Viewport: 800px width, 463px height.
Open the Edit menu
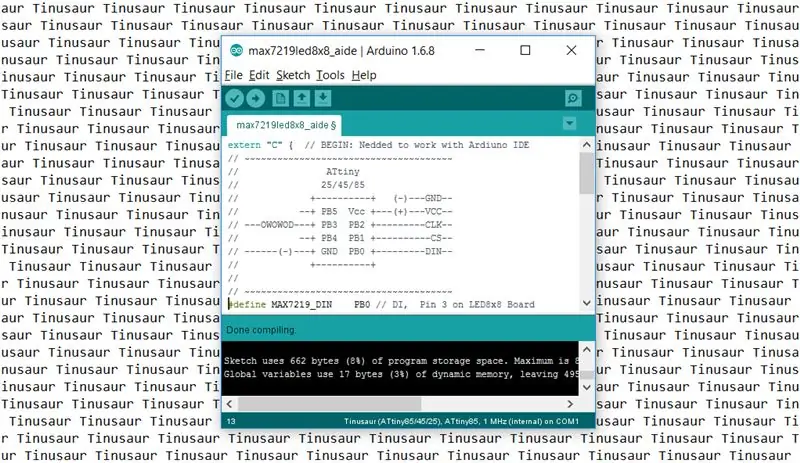259,75
